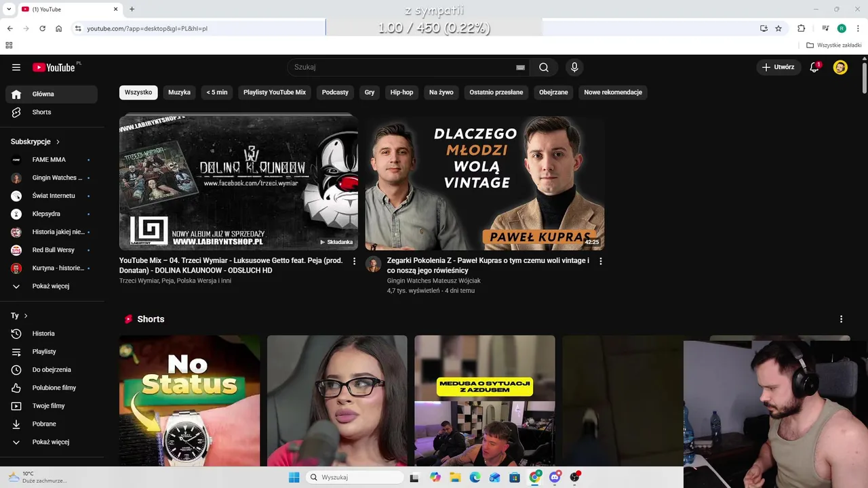Open the Subskrypcje section chevron
Screen dimensions: 868x488
pos(58,142)
